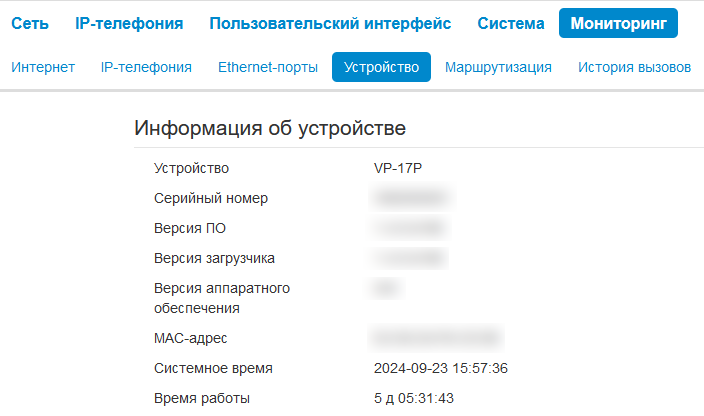Switch to the Интернет monitoring sub-tab
This screenshot has height=416, width=704.
point(43,67)
